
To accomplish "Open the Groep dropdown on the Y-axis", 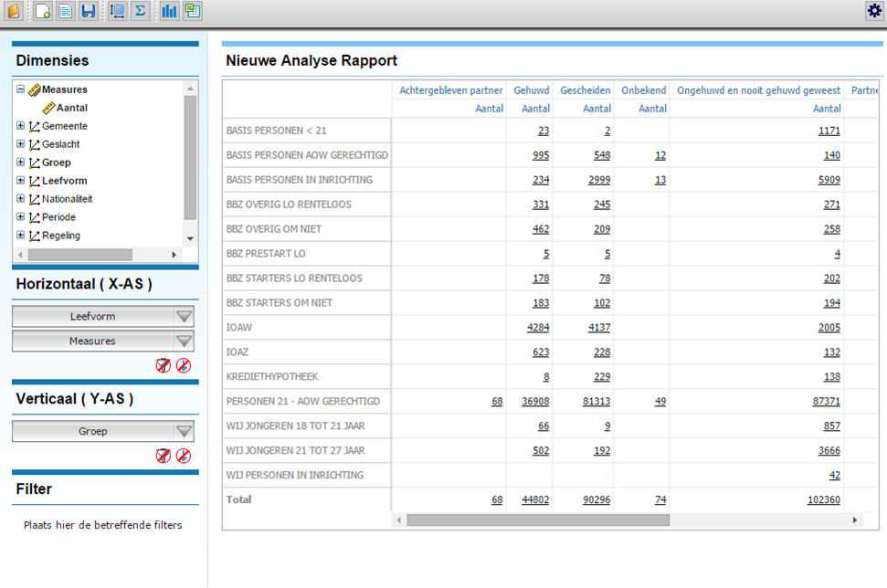I will [184, 432].
